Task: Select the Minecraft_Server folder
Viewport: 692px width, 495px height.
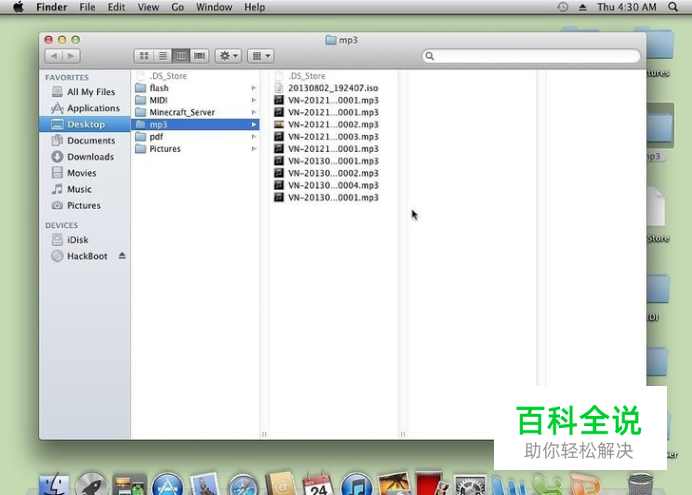Action: point(196,112)
